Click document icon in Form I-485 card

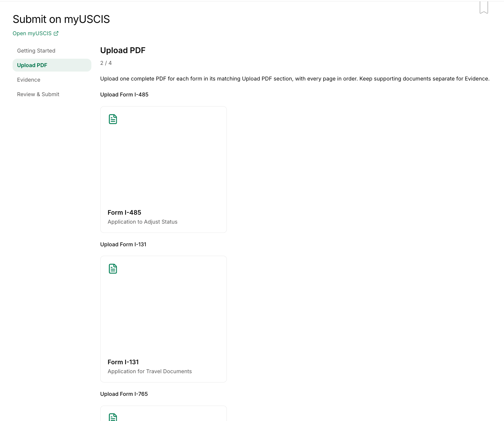coord(113,119)
